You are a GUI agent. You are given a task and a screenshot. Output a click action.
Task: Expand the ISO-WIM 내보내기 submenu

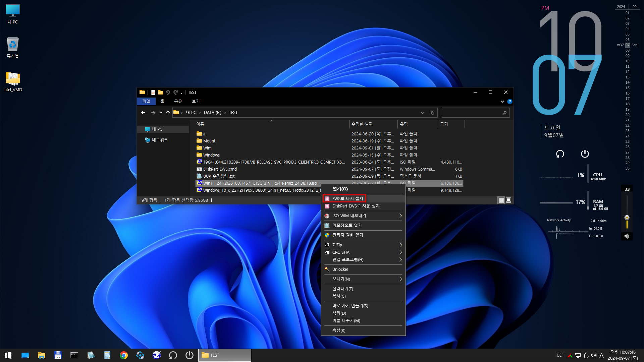[363, 216]
